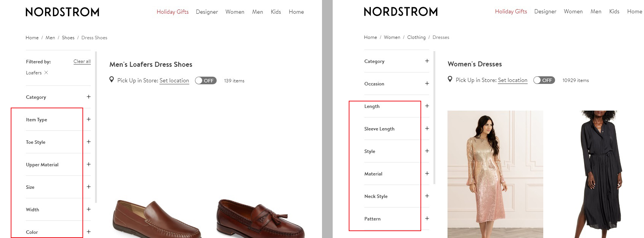Open Kids menu on the Women's Dresses page
The image size is (644, 238).
coord(614,11)
